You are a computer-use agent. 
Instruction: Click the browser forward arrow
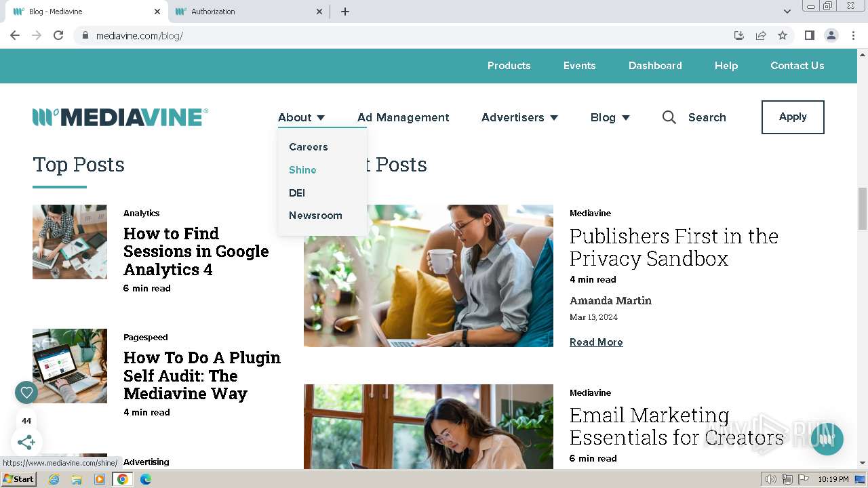point(37,35)
